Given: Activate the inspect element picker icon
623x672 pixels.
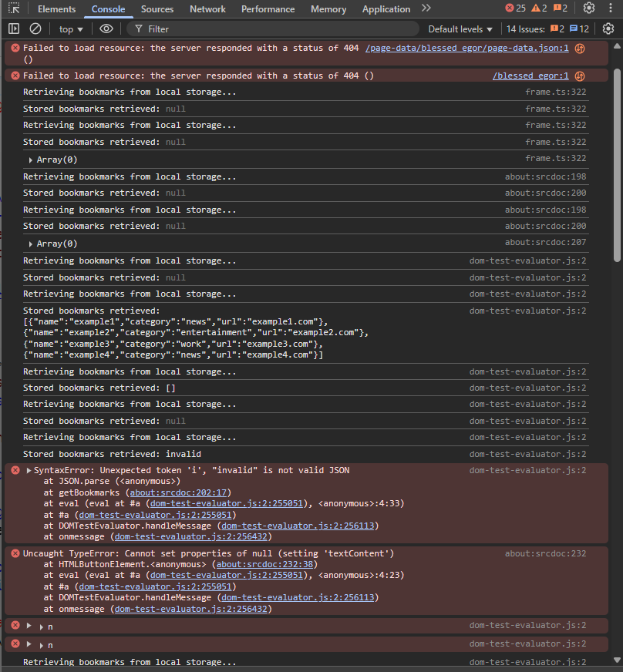Looking at the screenshot, I should (14, 8).
